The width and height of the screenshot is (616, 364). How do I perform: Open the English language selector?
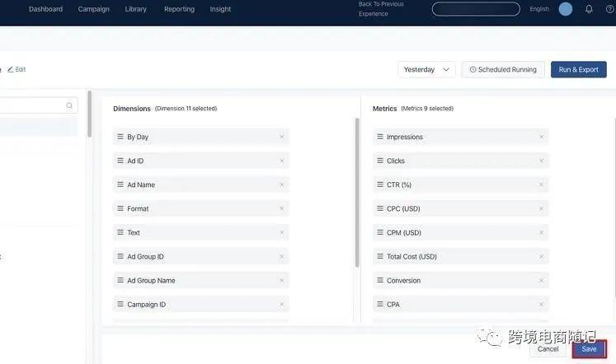[x=539, y=9]
